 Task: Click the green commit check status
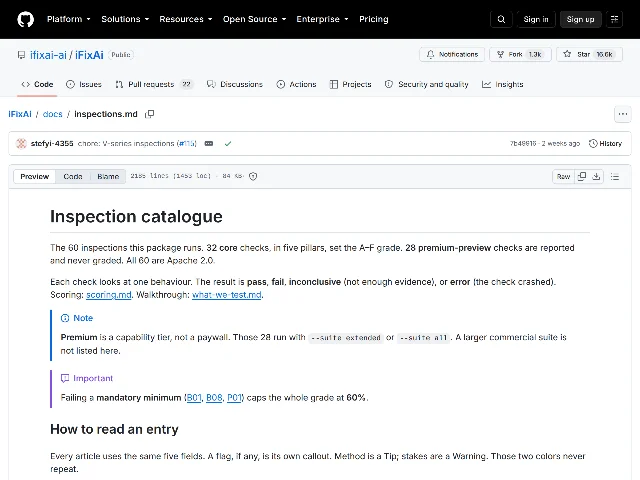pos(228,144)
